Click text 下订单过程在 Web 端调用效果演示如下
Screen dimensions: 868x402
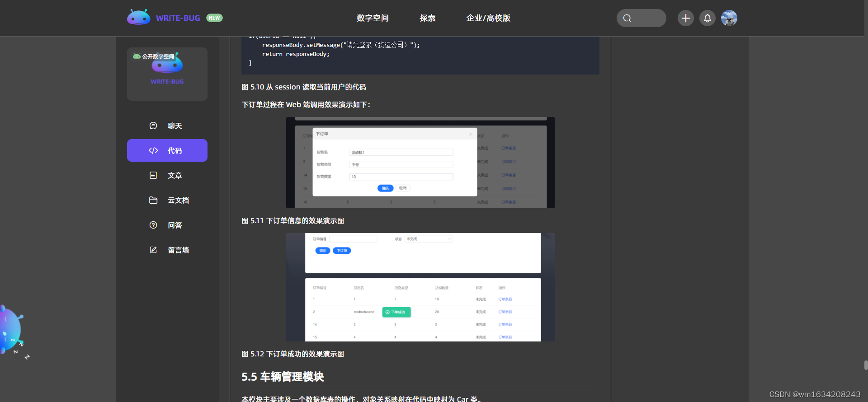306,104
